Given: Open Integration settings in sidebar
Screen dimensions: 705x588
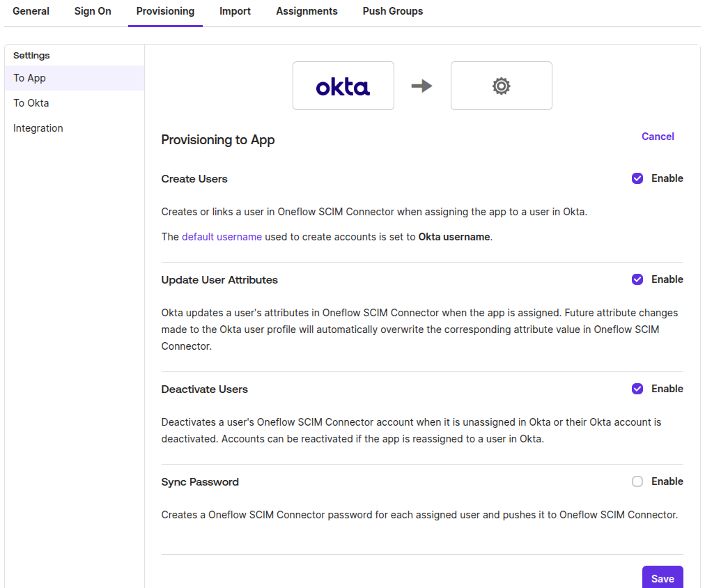Looking at the screenshot, I should pos(75,128).
